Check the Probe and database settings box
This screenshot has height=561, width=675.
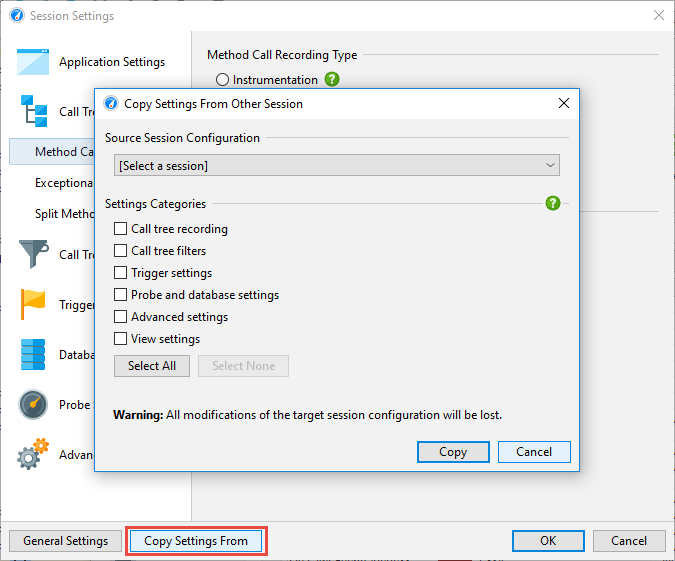pos(121,295)
